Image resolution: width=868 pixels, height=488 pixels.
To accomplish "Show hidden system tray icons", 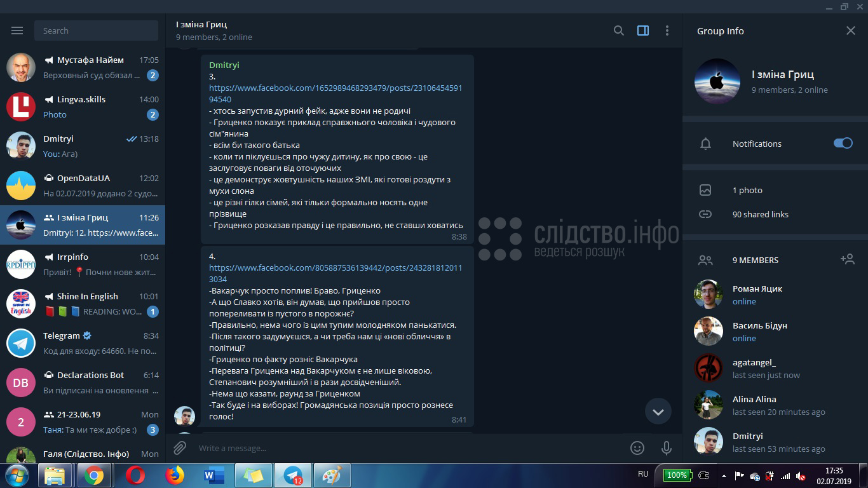I will click(724, 475).
